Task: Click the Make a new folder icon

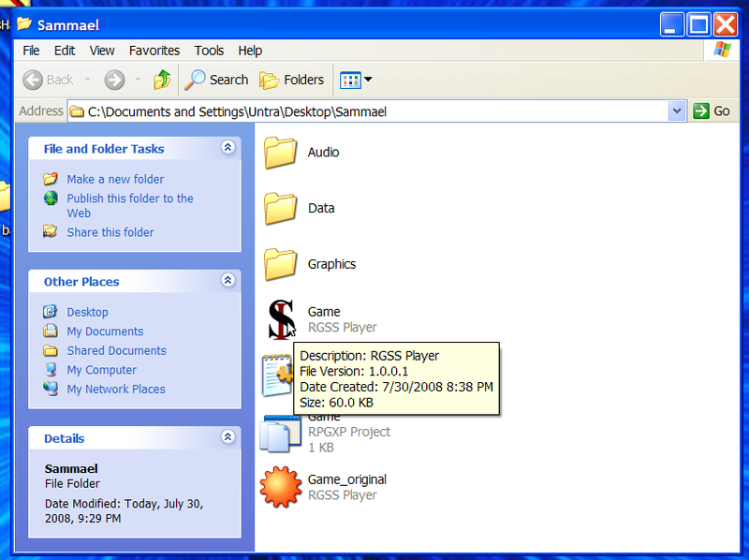Action: click(51, 179)
